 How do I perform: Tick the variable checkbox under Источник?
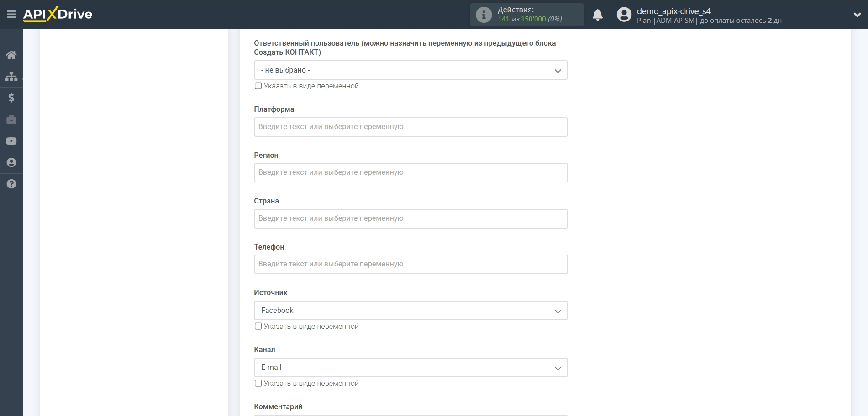[x=258, y=327]
